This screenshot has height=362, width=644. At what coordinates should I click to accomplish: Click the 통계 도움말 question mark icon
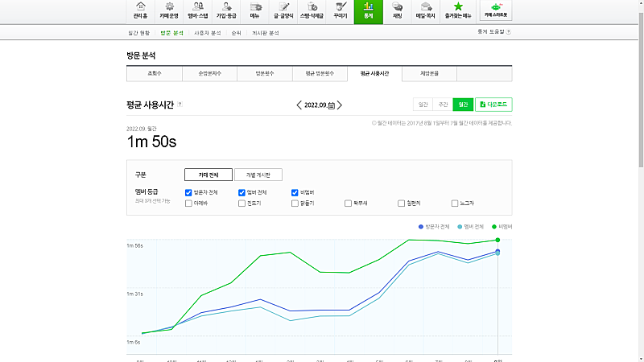[509, 31]
